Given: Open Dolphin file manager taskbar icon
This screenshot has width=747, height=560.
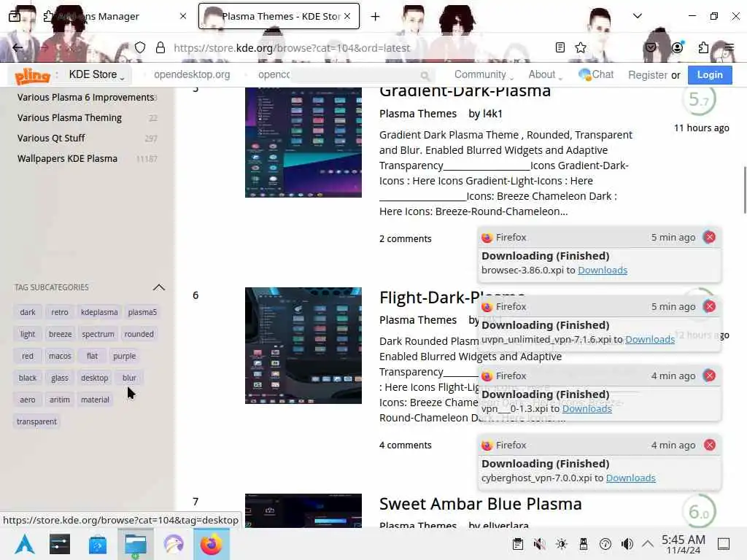Looking at the screenshot, I should point(136,544).
